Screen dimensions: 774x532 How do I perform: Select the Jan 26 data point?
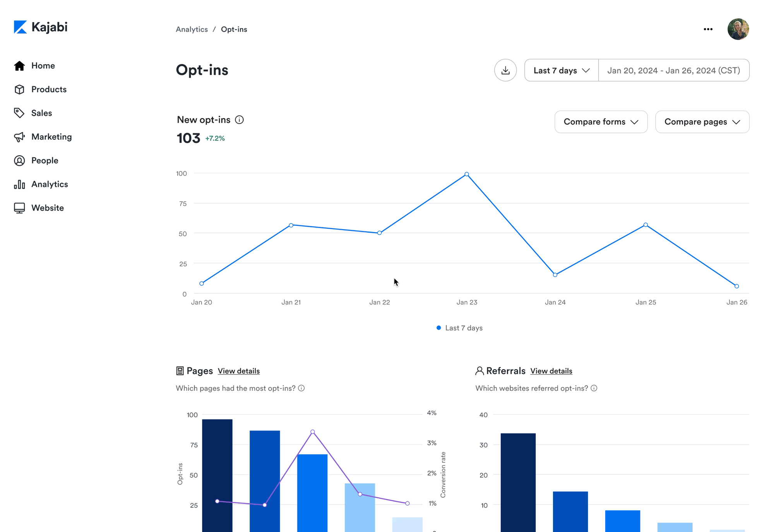(x=736, y=286)
